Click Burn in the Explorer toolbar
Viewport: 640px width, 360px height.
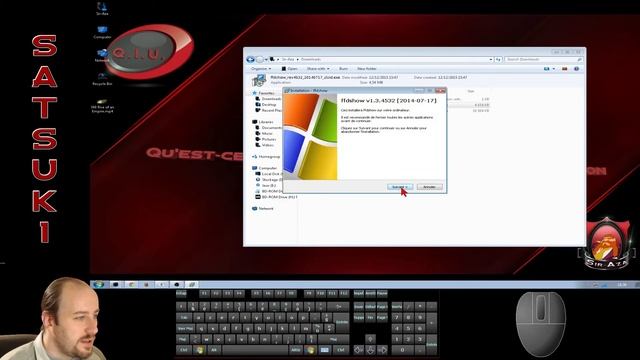click(x=344, y=69)
